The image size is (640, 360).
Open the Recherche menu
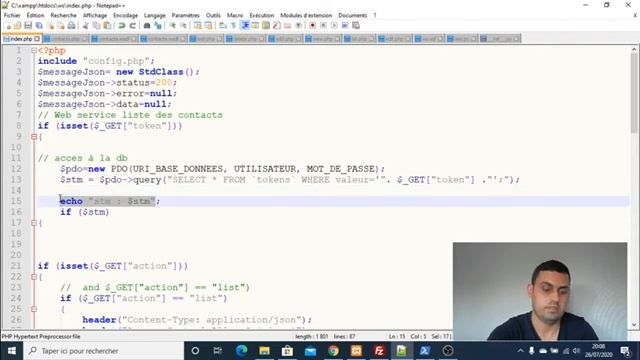click(x=63, y=15)
